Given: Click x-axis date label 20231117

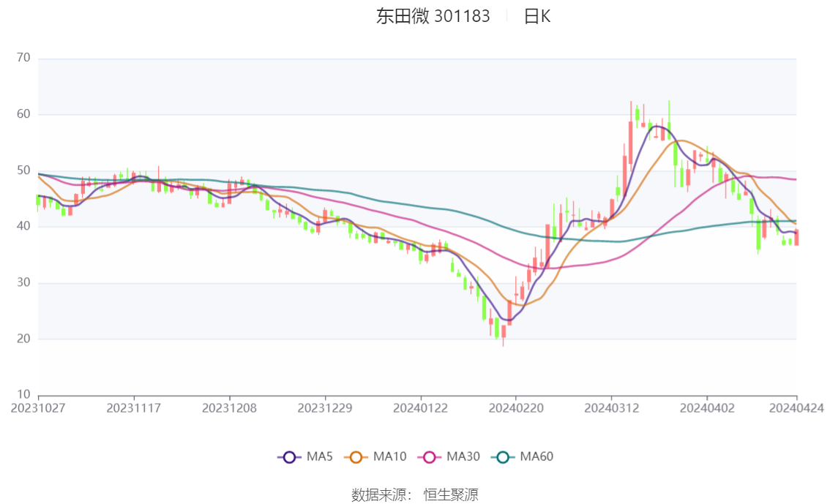Looking at the screenshot, I should click(x=133, y=408).
